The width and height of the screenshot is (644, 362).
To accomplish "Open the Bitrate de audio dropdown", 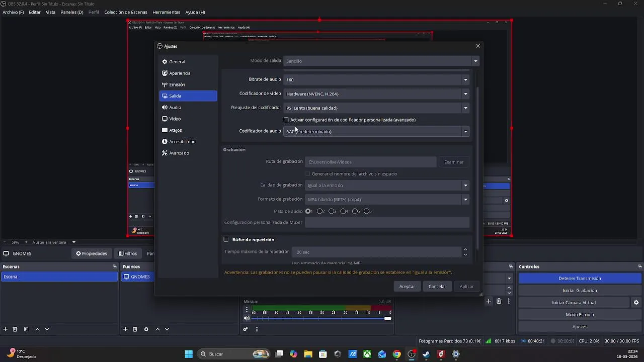I will point(376,79).
